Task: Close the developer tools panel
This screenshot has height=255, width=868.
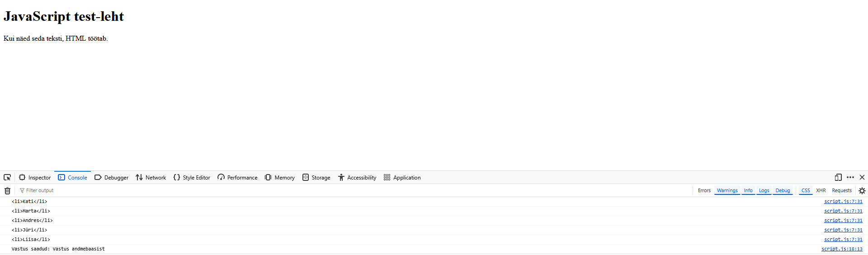Action: [x=862, y=177]
